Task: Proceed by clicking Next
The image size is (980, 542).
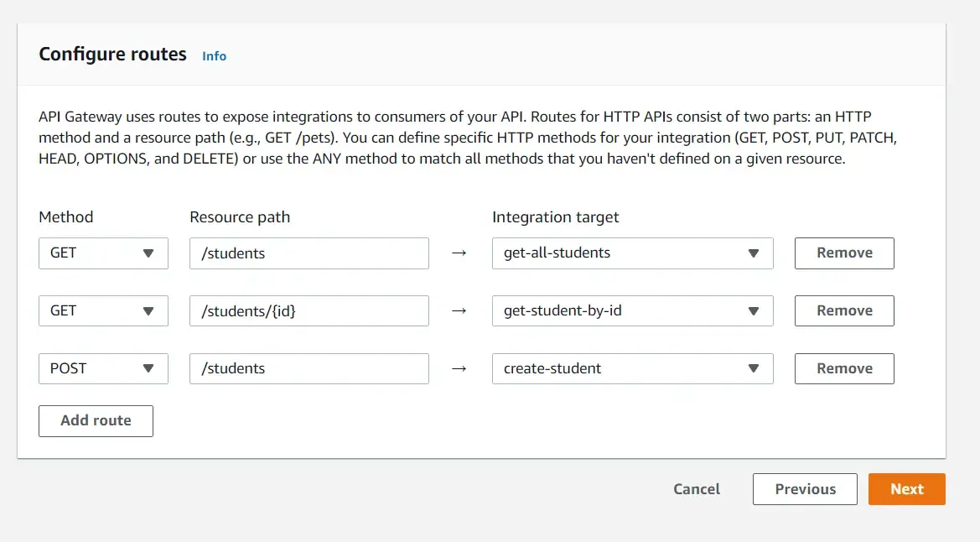Action: pyautogui.click(x=906, y=488)
